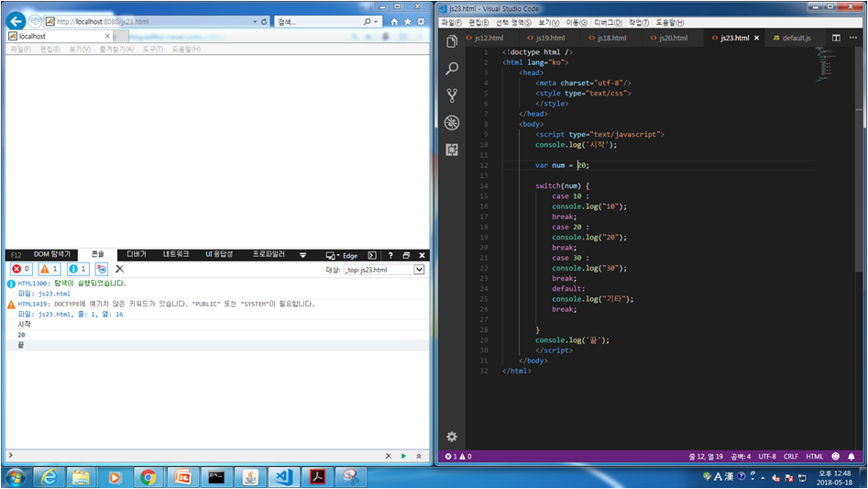Viewport: 868px width, 489px height.
Task: Open the Manage gear in VS Code
Action: [452, 437]
